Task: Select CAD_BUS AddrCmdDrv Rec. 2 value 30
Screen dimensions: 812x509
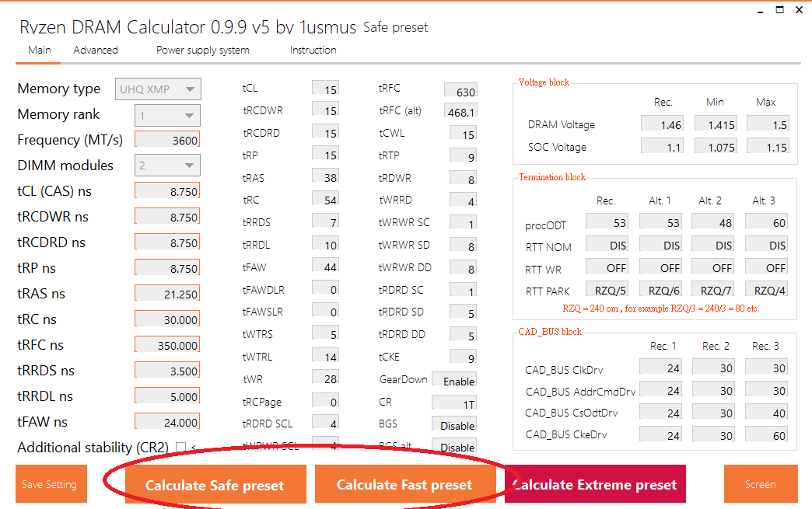Action: pos(714,390)
